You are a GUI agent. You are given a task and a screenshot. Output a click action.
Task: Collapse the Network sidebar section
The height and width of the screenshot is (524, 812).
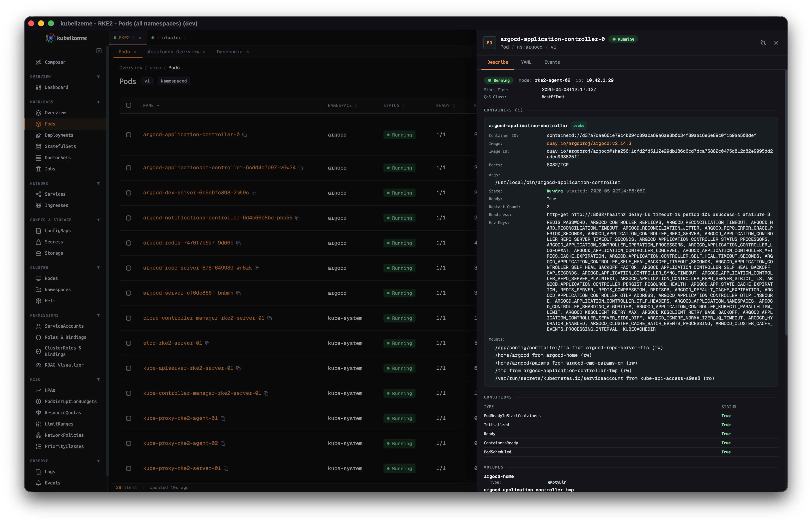98,183
